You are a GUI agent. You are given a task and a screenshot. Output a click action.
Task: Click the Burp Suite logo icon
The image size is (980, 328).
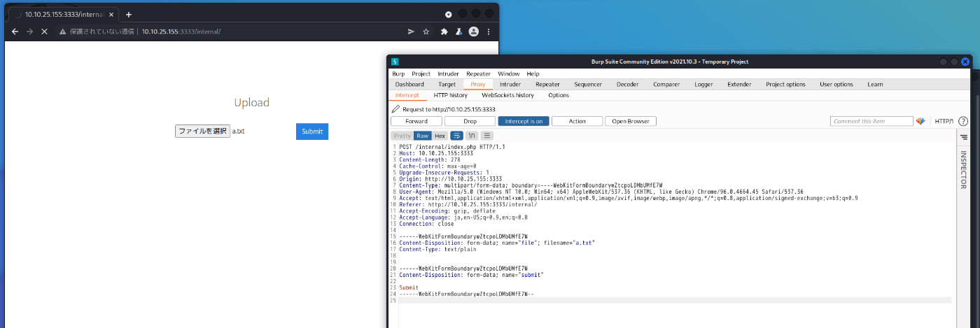[395, 62]
